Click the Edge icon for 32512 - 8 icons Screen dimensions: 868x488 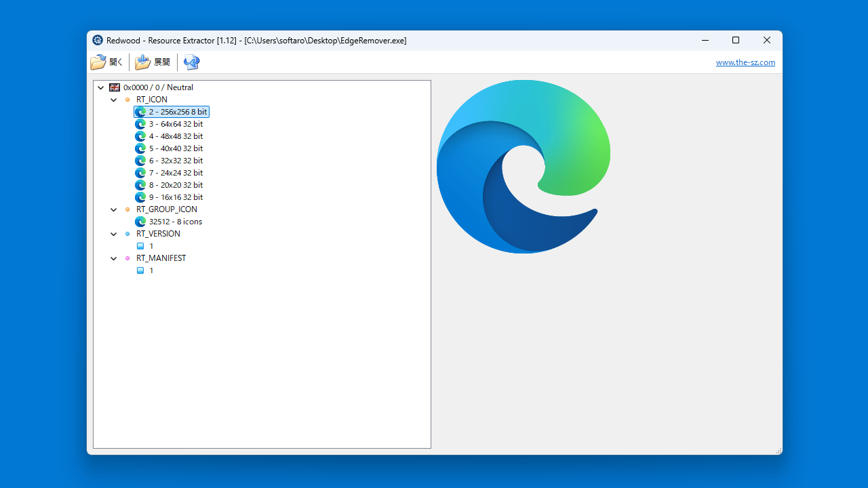(x=140, y=222)
